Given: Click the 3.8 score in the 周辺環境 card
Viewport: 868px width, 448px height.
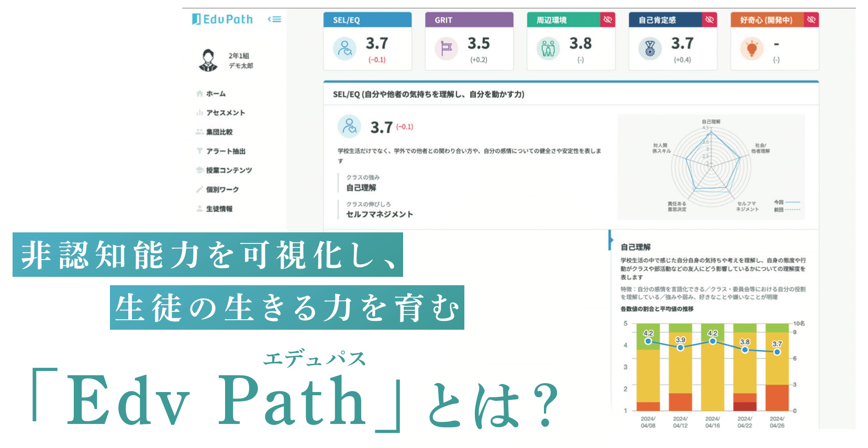Looking at the screenshot, I should click(581, 43).
